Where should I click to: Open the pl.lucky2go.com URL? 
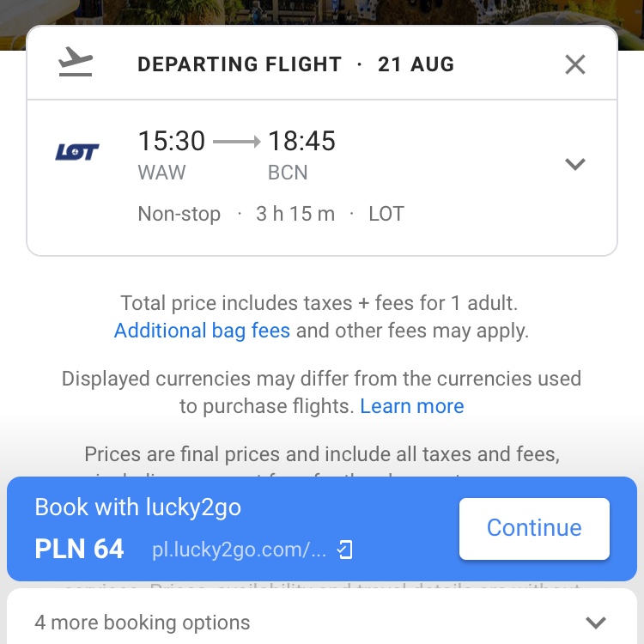click(x=239, y=550)
